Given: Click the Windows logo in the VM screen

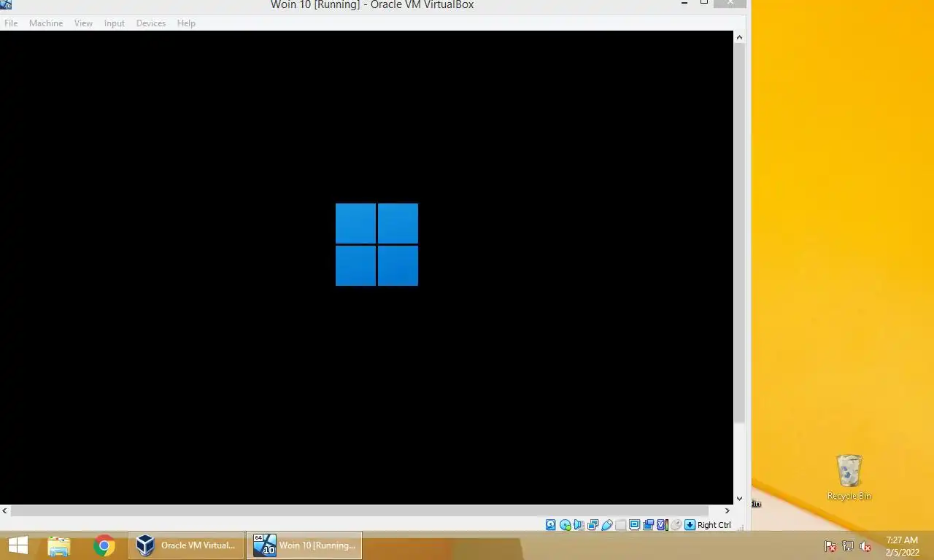Looking at the screenshot, I should (377, 244).
